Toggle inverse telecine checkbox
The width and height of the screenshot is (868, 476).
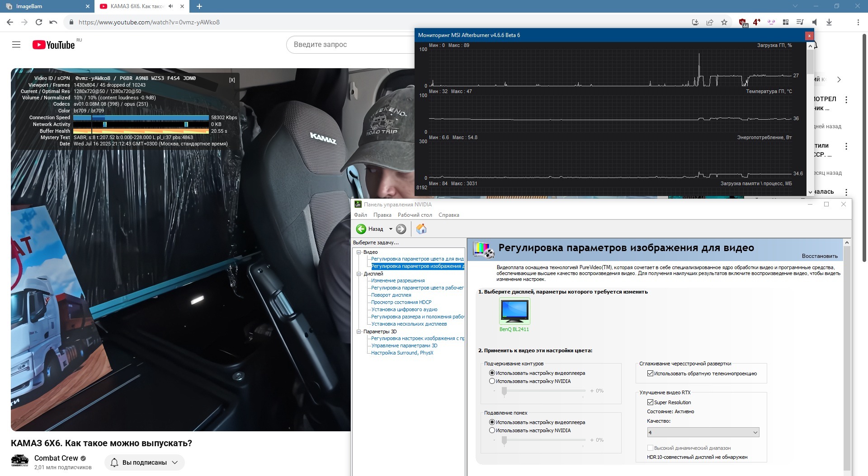point(650,373)
